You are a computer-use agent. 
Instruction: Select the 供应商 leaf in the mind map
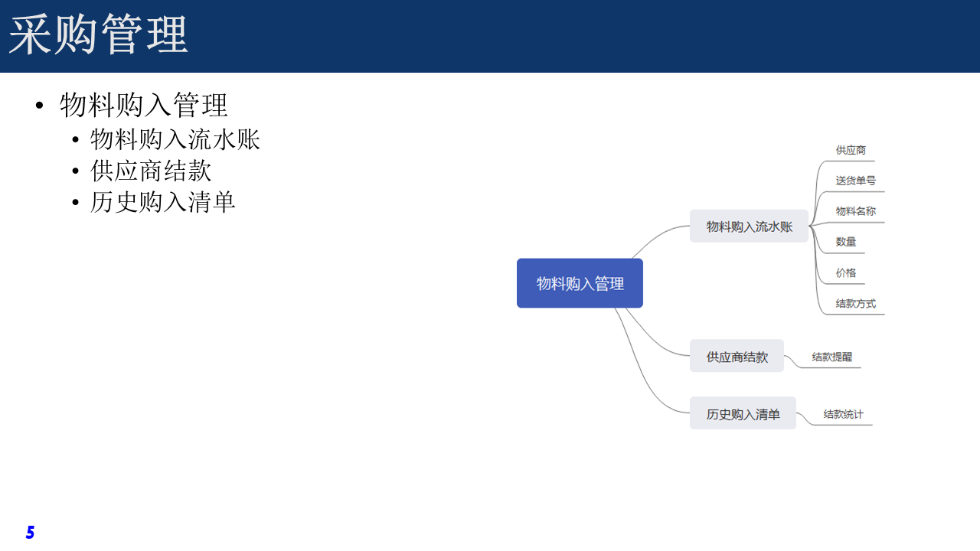point(851,151)
